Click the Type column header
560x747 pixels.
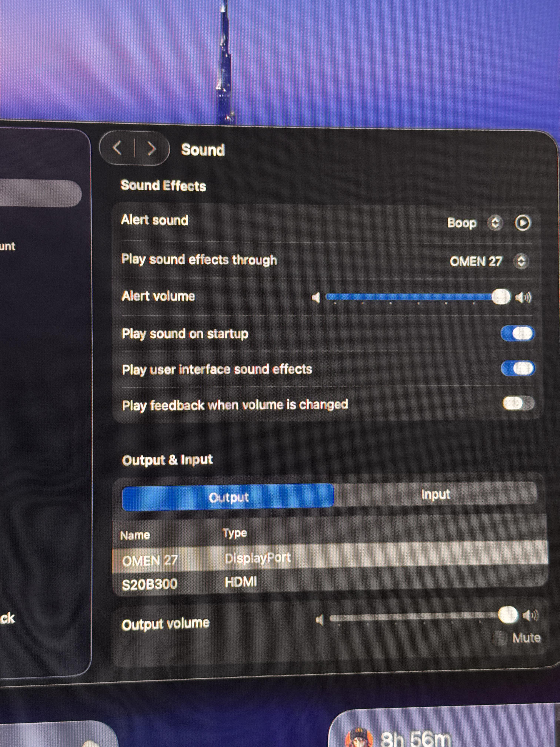click(x=235, y=533)
